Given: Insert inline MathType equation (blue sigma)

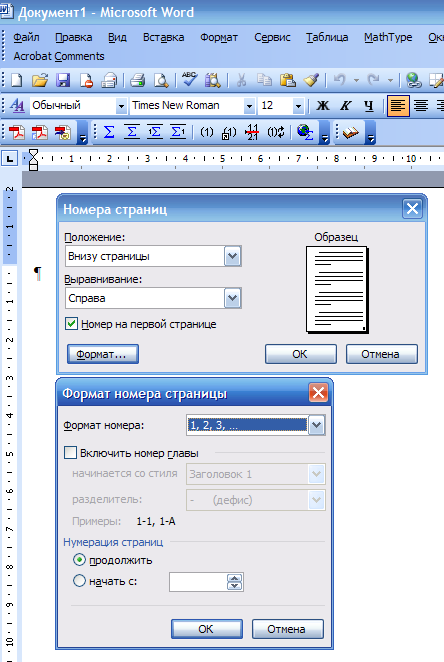Looking at the screenshot, I should point(109,132).
